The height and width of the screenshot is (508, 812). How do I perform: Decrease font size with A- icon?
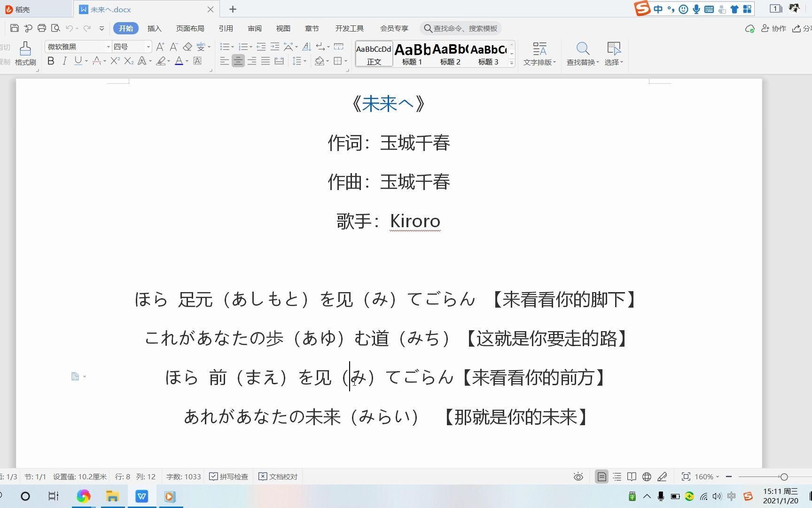[x=174, y=47]
